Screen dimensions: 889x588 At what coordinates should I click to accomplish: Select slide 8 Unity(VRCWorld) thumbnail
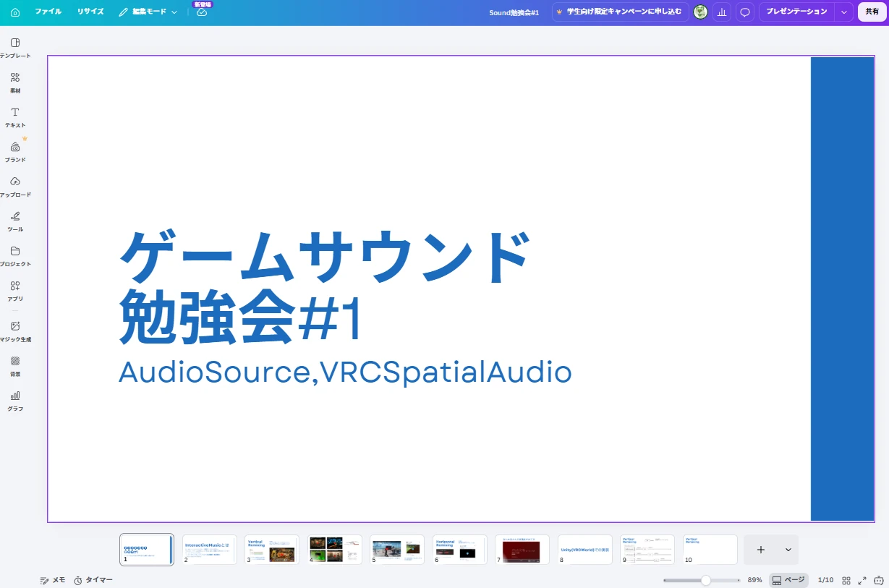(x=585, y=550)
